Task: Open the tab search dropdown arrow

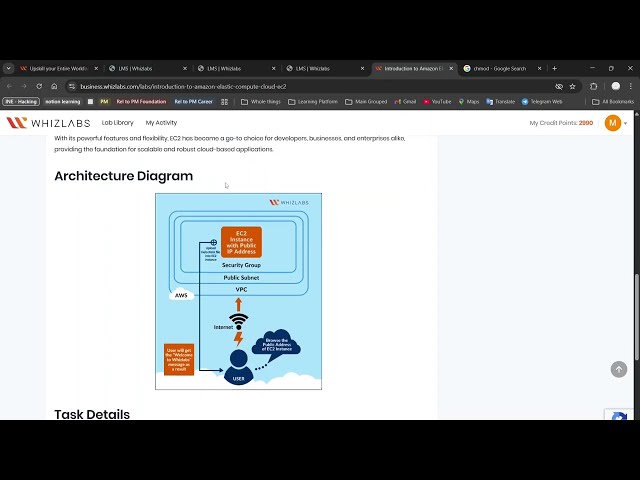Action: (x=9, y=69)
